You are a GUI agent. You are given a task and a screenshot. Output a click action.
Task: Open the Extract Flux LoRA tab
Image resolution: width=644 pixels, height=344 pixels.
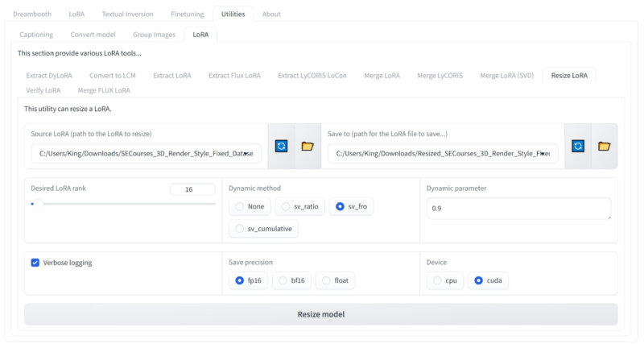234,75
